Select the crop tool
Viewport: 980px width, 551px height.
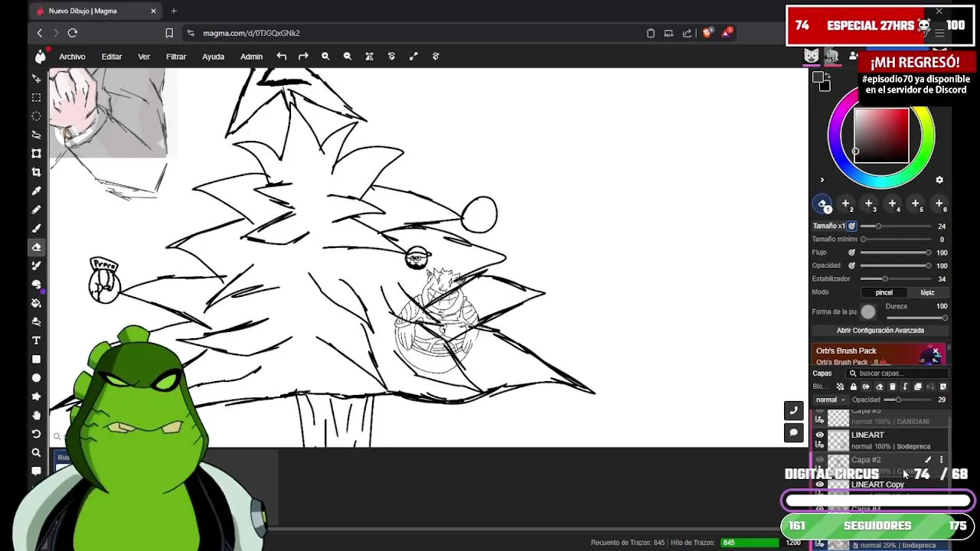(36, 172)
